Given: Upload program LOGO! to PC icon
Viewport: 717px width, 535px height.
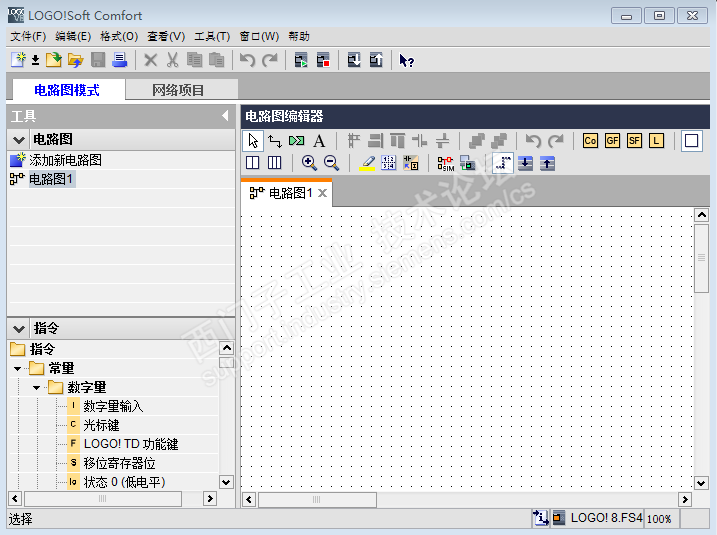Looking at the screenshot, I should click(x=376, y=60).
